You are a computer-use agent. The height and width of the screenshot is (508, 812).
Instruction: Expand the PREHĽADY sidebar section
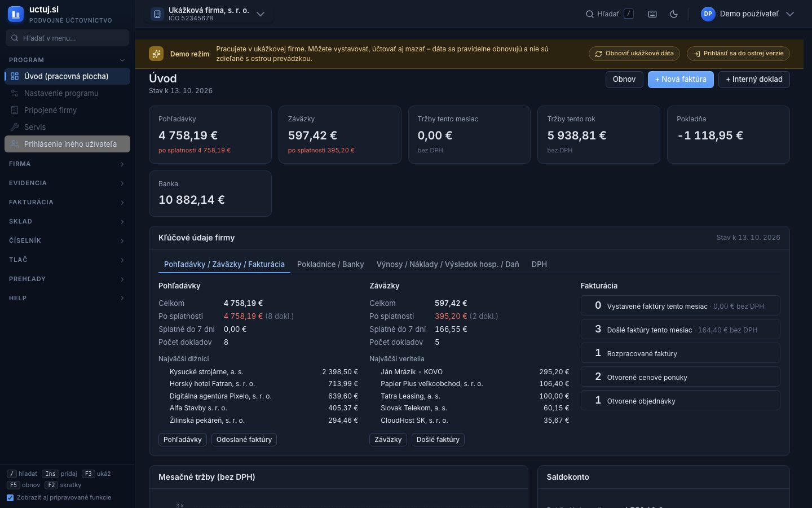click(x=67, y=279)
